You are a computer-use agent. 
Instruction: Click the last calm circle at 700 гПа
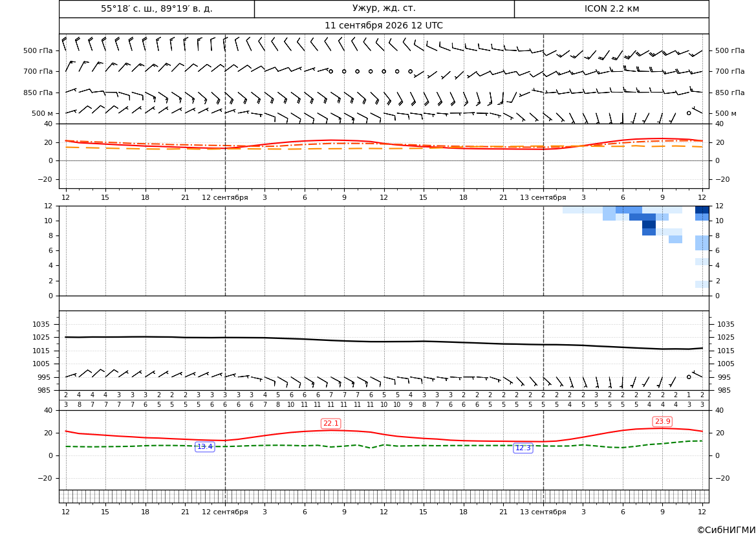click(410, 71)
